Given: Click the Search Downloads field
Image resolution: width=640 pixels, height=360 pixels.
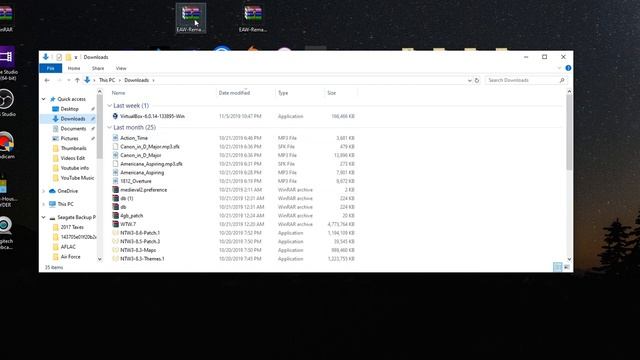Looking at the screenshot, I should click(x=526, y=80).
